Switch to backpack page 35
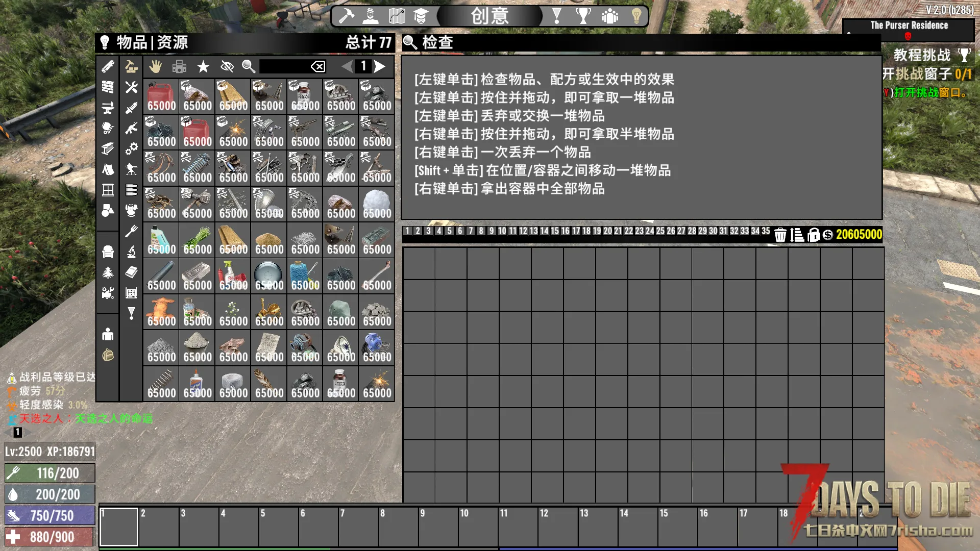This screenshot has width=980, height=551. click(766, 231)
